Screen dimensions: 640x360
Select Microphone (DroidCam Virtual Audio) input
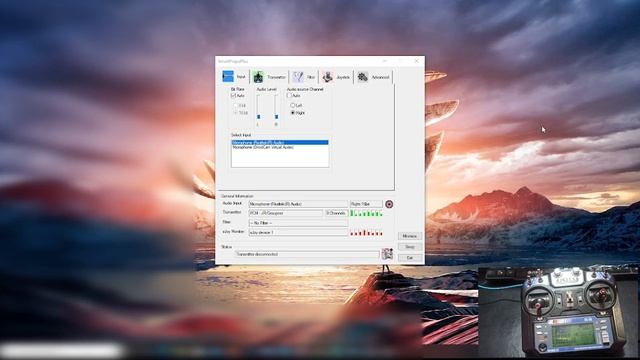pos(280,147)
